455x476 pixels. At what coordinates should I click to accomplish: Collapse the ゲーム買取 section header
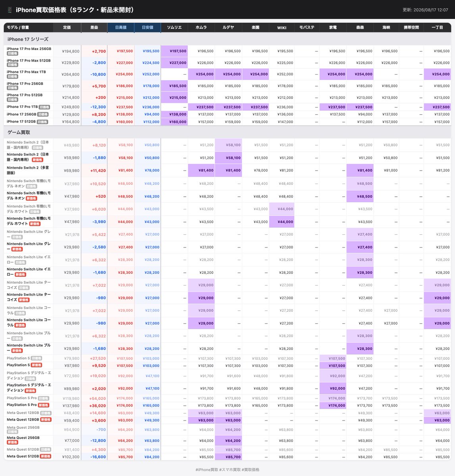(227, 132)
